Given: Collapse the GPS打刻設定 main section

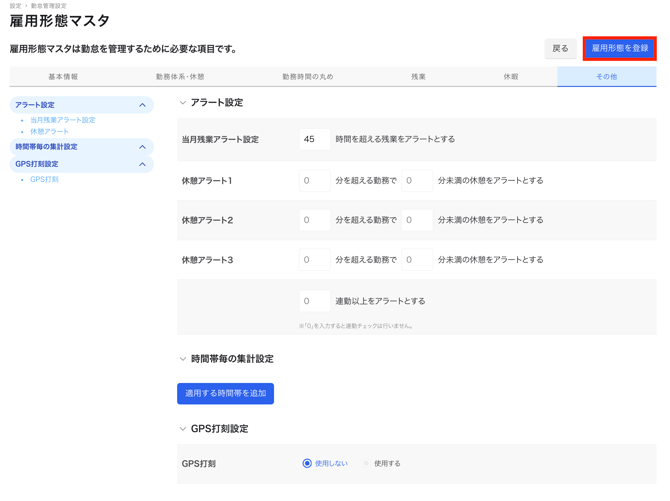Looking at the screenshot, I should point(183,429).
